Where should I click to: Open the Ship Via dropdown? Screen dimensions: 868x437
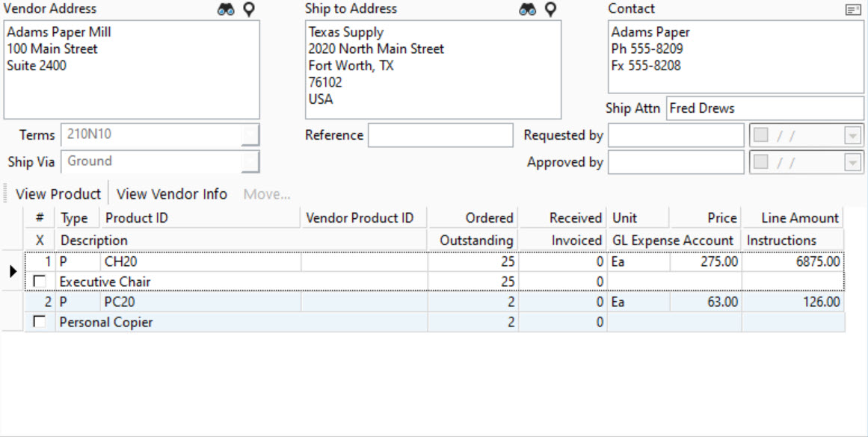253,161
